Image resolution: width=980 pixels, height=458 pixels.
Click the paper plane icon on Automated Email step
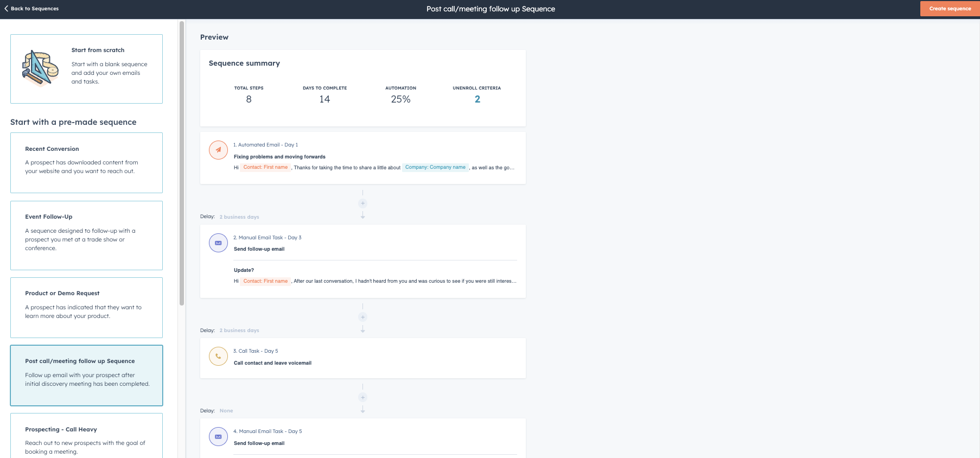(218, 150)
